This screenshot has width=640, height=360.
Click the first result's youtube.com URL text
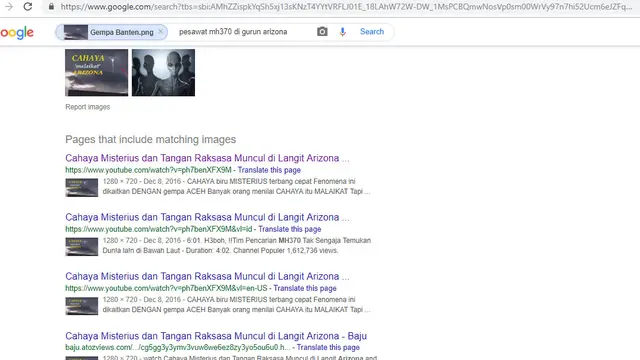pyautogui.click(x=148, y=170)
